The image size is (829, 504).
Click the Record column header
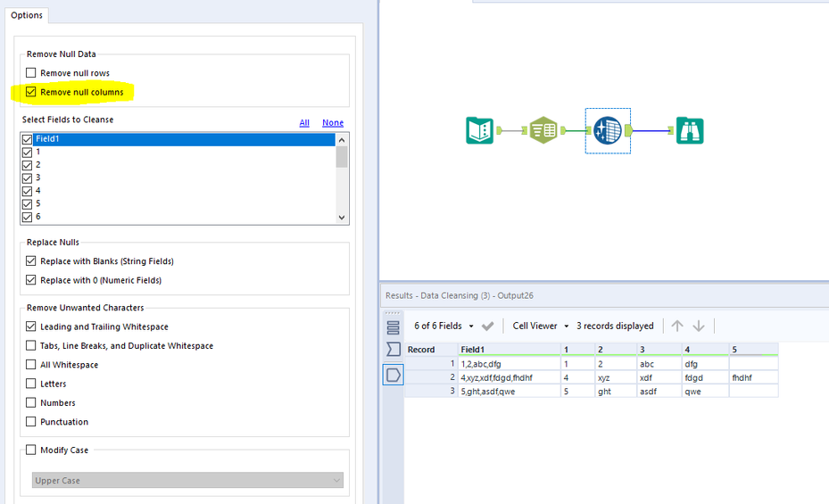click(431, 350)
